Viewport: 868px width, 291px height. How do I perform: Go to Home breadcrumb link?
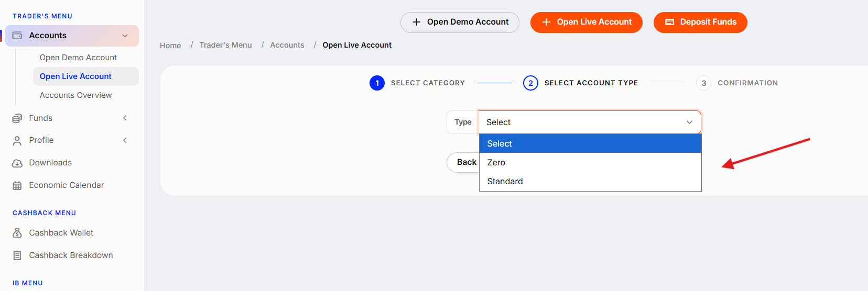170,46
